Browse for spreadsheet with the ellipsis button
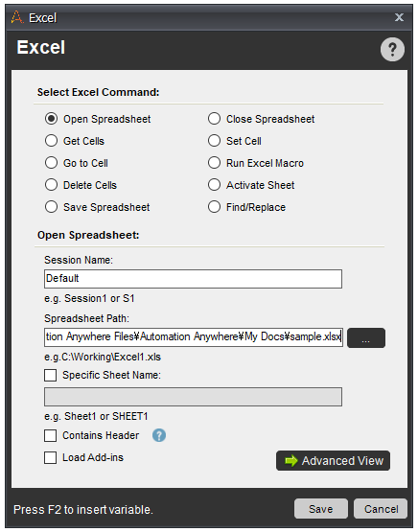The width and height of the screenshot is (418, 532). click(366, 338)
